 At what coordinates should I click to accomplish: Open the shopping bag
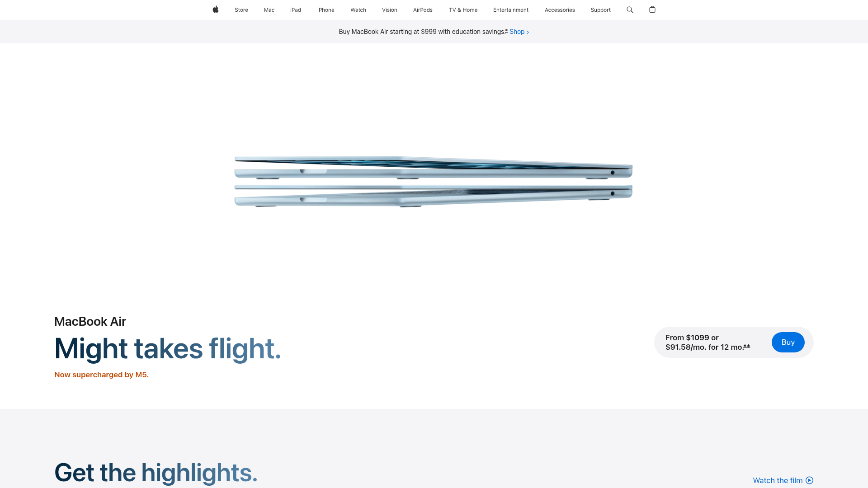click(652, 9)
